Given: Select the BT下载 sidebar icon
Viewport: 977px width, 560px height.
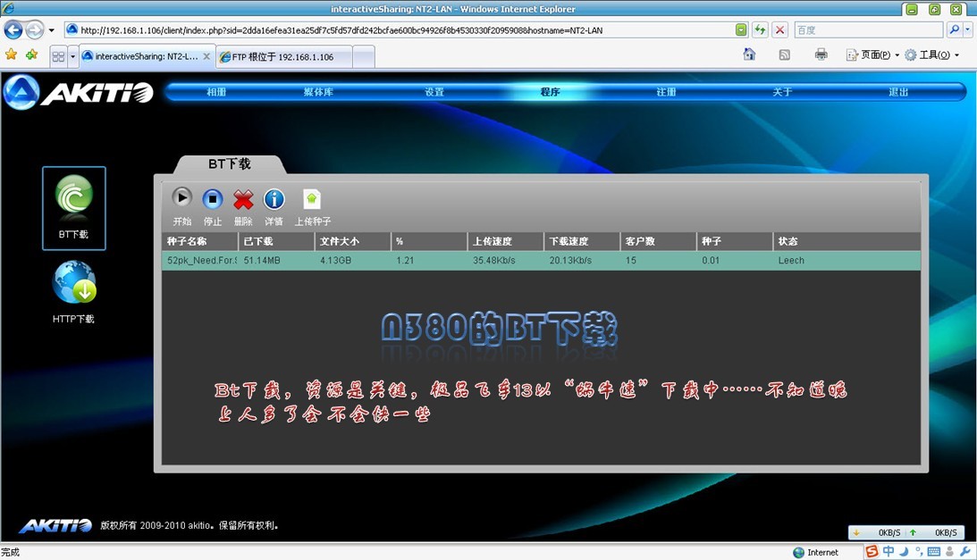Looking at the screenshot, I should pos(74,207).
